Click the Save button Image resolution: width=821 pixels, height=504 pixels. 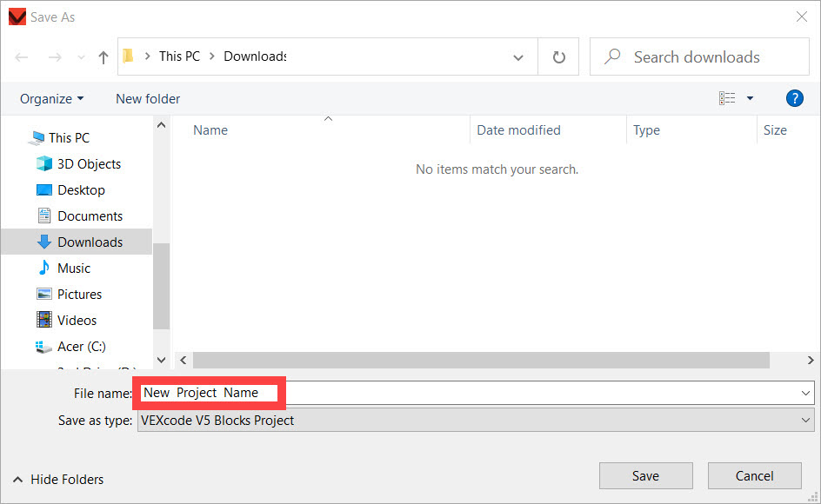coord(645,475)
